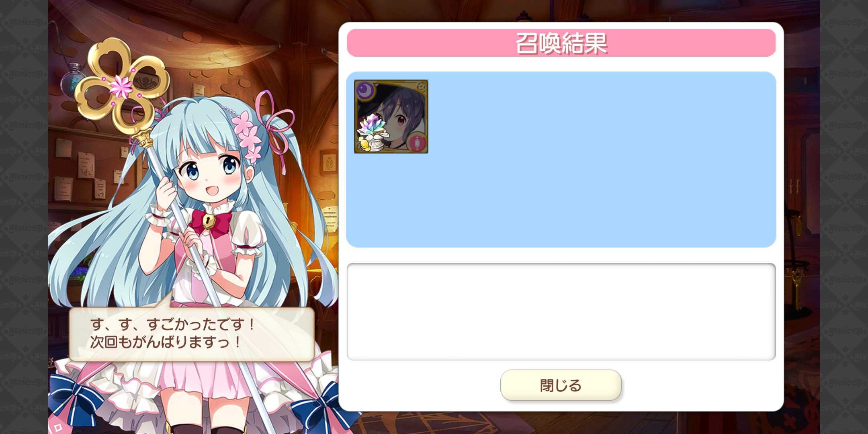Screen dimensions: 868x434
Task: Tap the すごかったです speech bubble
Action: click(x=191, y=334)
